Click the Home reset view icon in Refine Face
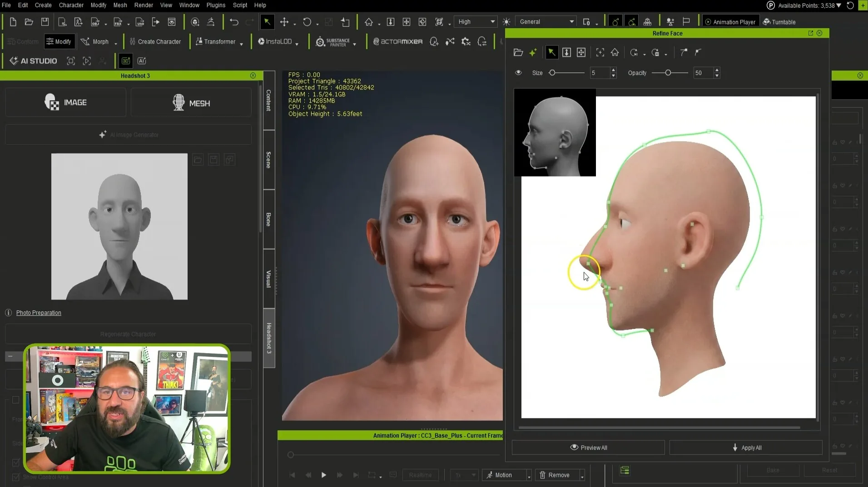 pyautogui.click(x=615, y=53)
